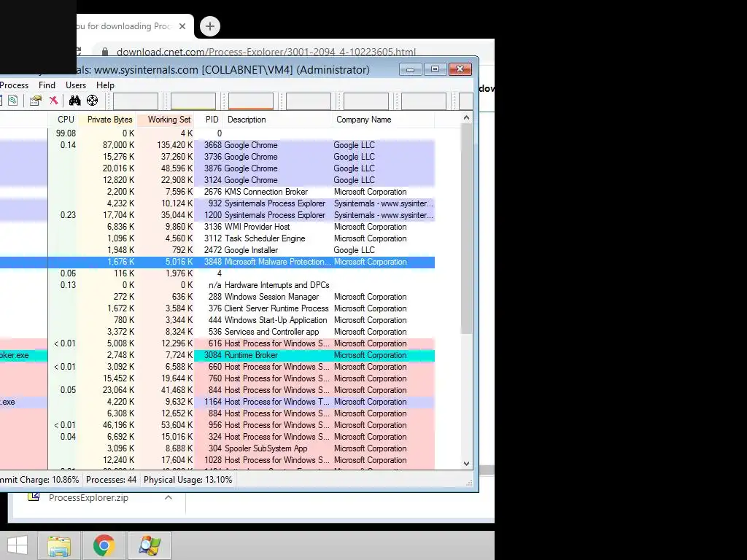Select Sysinternals Process Explorer PID 932 row
Screen dimensions: 747x560
[217, 203]
